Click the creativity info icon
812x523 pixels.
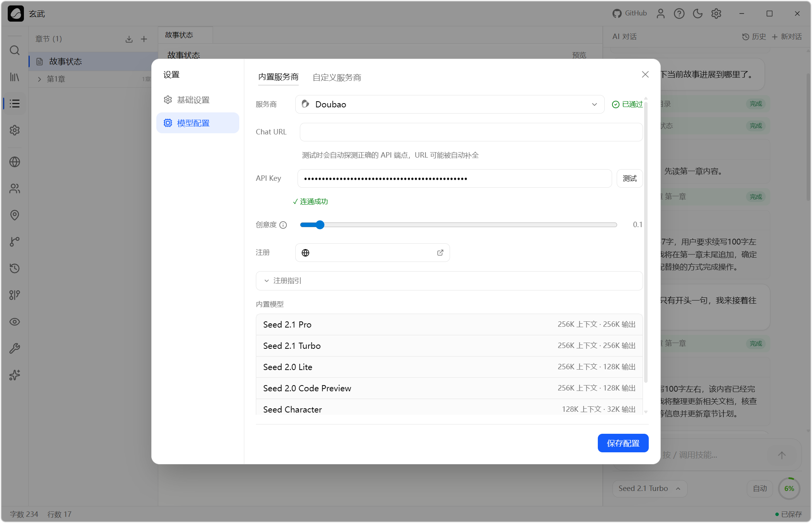click(x=283, y=225)
